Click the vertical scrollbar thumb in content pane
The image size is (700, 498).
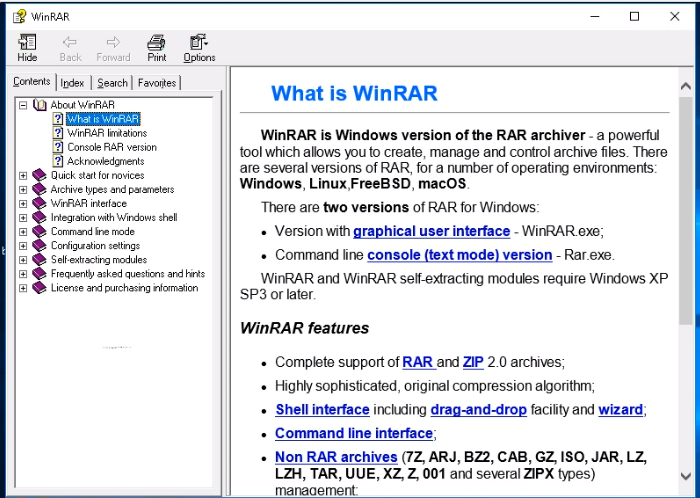point(686,211)
